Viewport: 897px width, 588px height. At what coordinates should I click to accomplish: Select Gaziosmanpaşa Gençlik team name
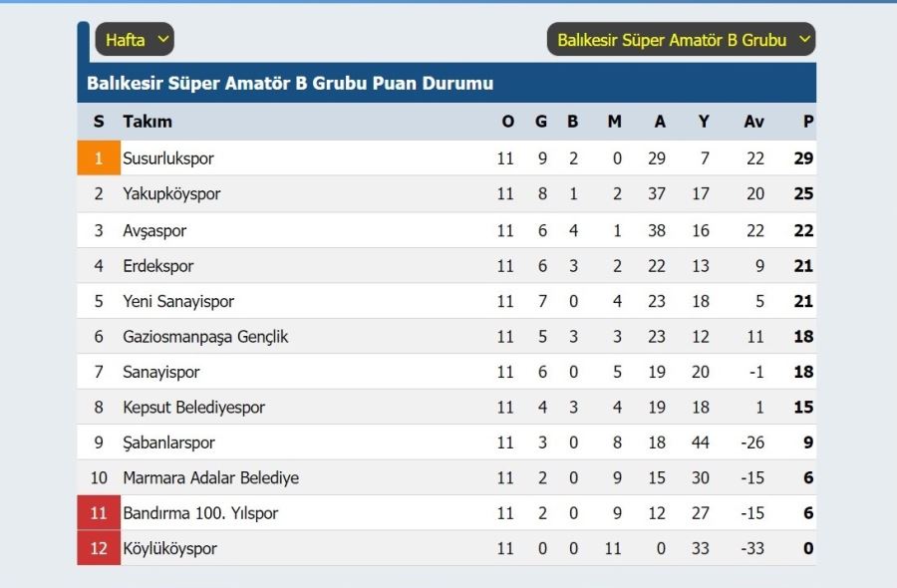[205, 337]
